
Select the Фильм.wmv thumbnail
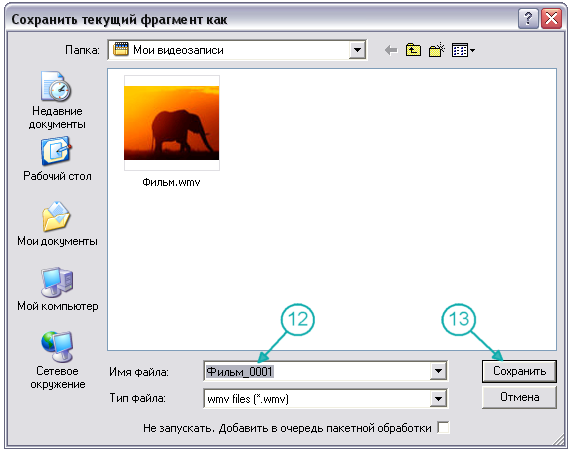point(172,123)
